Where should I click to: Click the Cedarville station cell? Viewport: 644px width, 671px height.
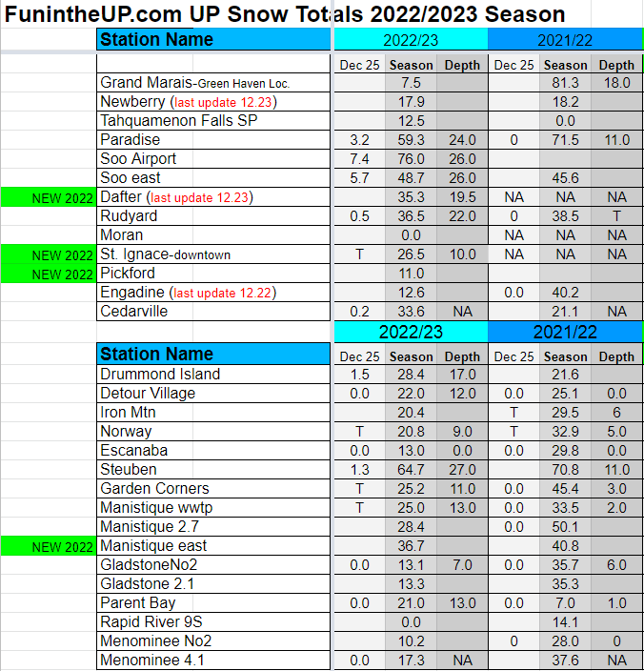coord(213,311)
